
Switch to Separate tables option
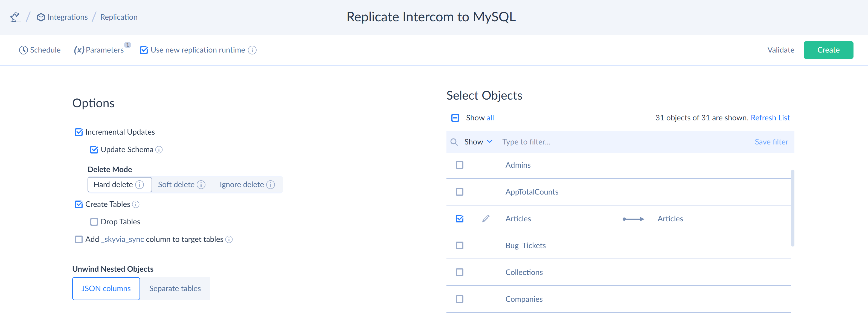point(175,288)
